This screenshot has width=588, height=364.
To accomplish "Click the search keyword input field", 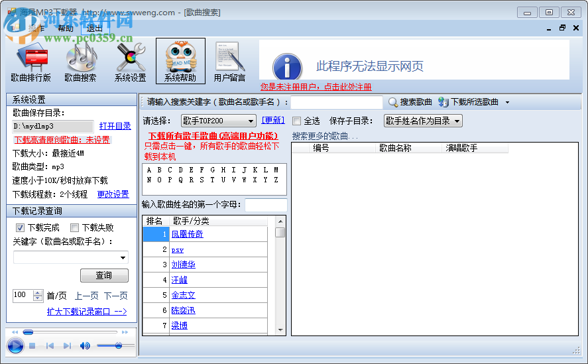I will pos(336,102).
